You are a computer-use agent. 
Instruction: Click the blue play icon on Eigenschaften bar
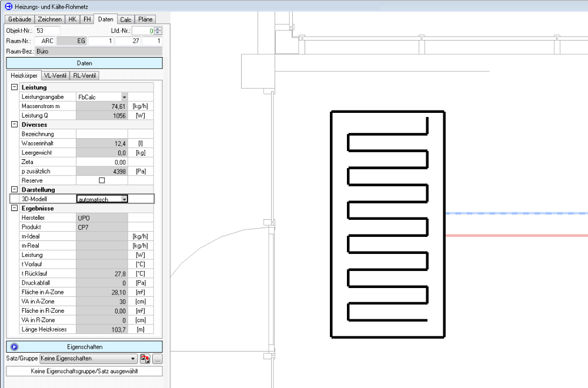pyautogui.click(x=15, y=347)
